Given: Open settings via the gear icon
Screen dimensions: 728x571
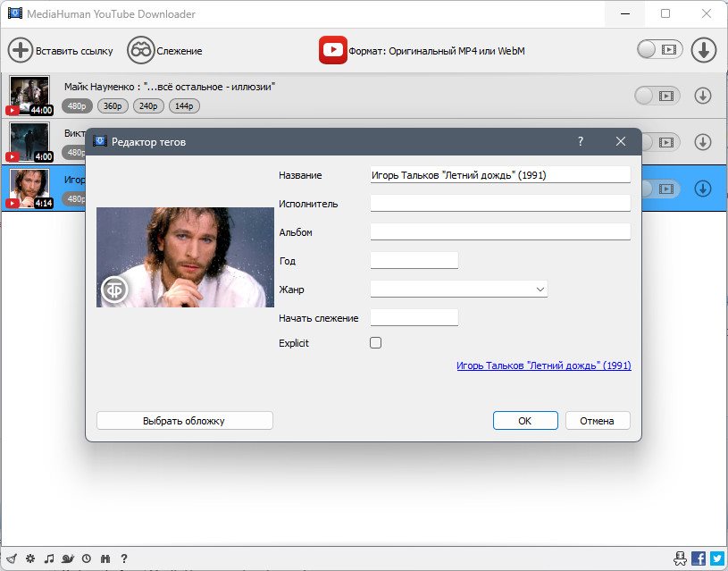Looking at the screenshot, I should click(x=30, y=558).
